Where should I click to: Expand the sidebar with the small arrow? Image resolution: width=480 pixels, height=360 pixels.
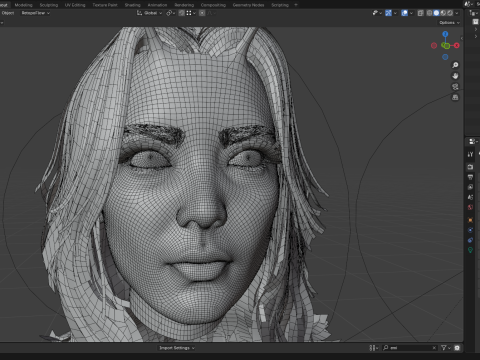point(462,38)
